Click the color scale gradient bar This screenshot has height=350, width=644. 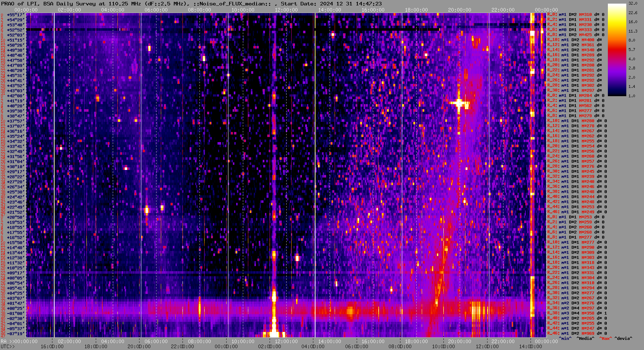[x=617, y=50]
